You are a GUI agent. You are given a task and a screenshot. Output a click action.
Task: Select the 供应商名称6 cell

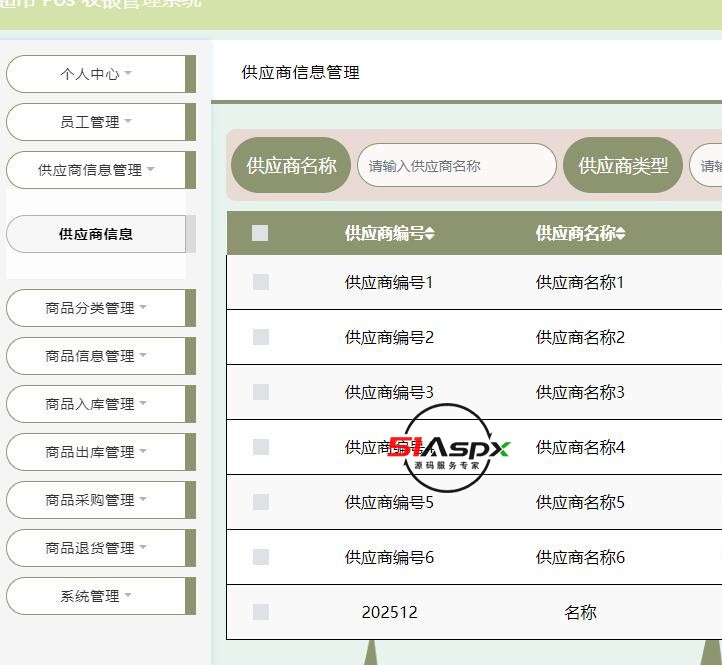pyautogui.click(x=580, y=557)
